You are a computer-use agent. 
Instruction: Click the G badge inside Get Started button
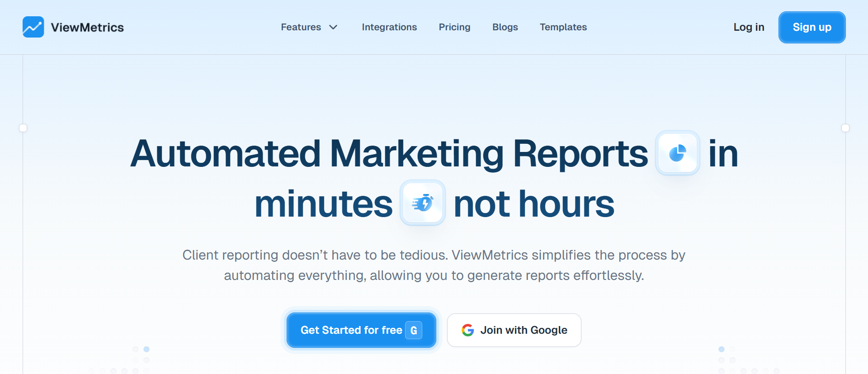[414, 330]
